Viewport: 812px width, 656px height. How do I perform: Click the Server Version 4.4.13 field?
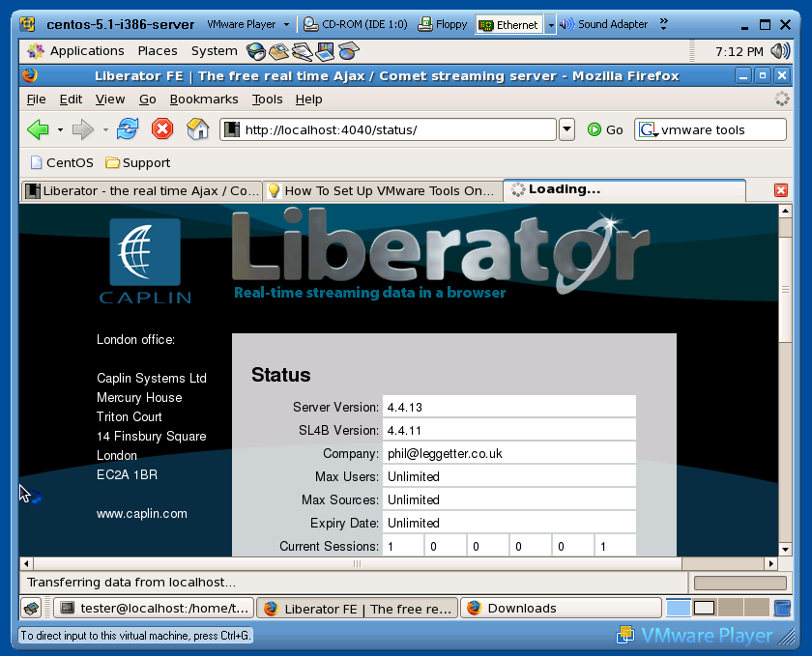(x=508, y=407)
